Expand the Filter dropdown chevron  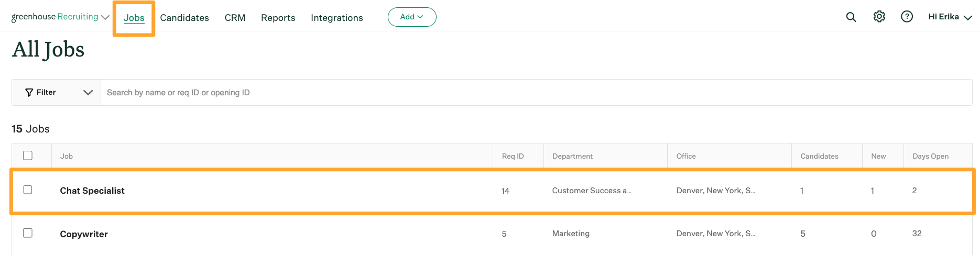point(88,93)
